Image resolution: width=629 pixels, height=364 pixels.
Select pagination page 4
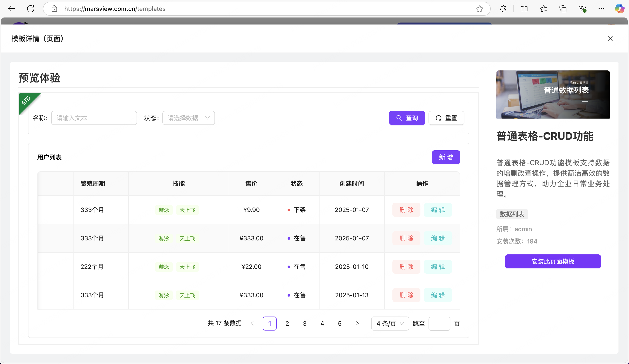(322, 323)
